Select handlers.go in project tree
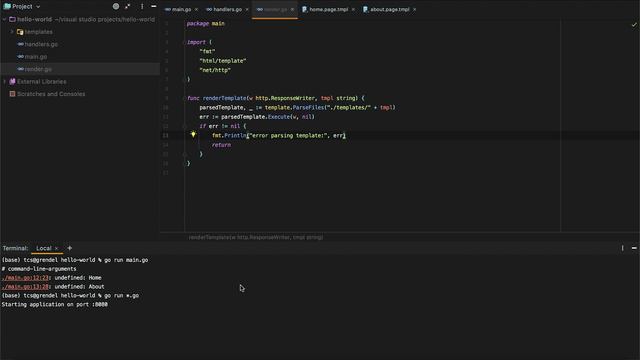Viewport: 640px width, 360px height. click(x=41, y=44)
